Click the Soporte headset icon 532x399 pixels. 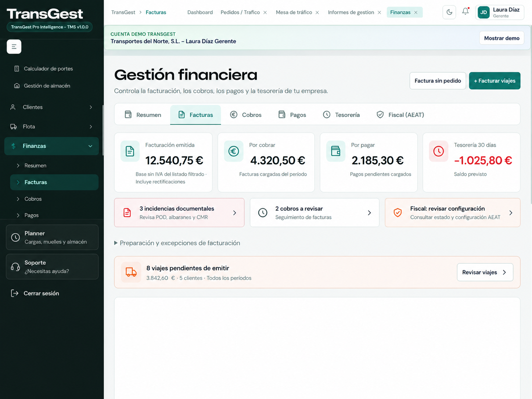[15, 267]
